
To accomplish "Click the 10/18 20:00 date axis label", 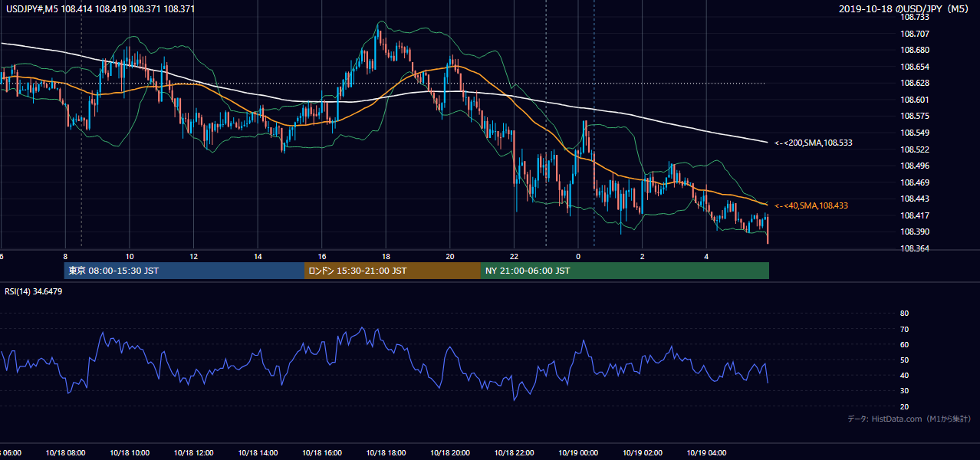I will click(x=450, y=452).
